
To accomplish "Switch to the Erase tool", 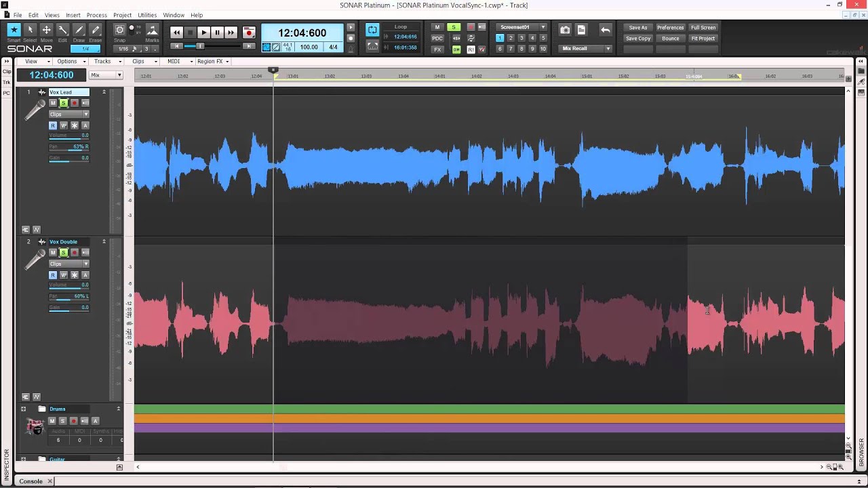I will click(x=96, y=30).
